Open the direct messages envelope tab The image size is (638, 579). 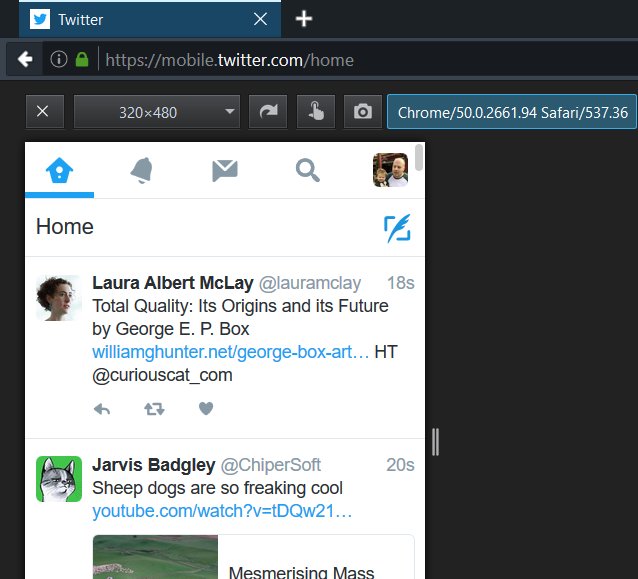click(x=225, y=170)
